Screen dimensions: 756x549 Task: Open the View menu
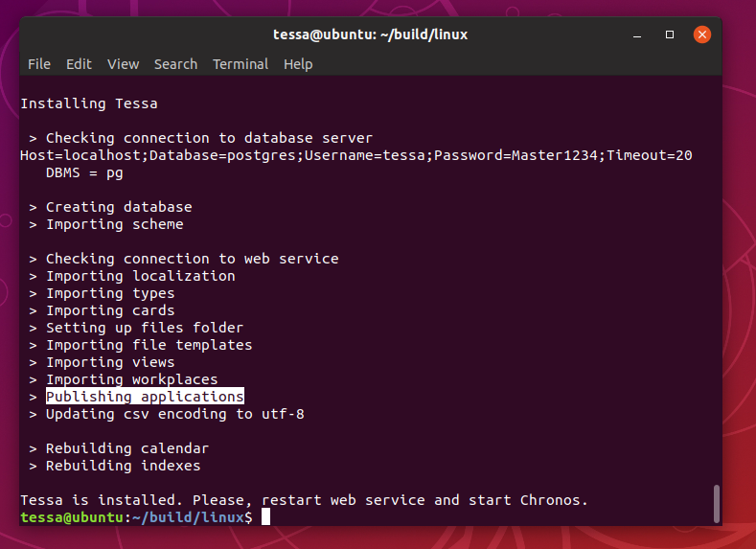123,64
